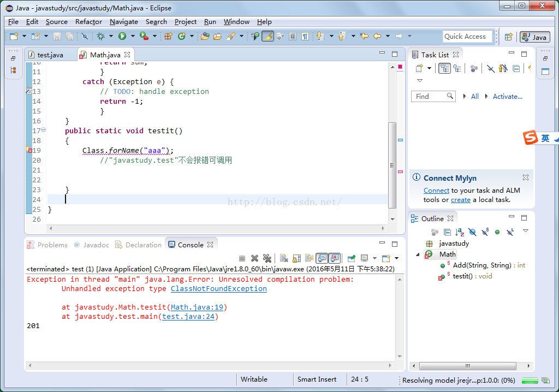Click the Save disk icon in toolbar
Image resolution: width=559 pixels, height=392 pixels.
(57, 36)
